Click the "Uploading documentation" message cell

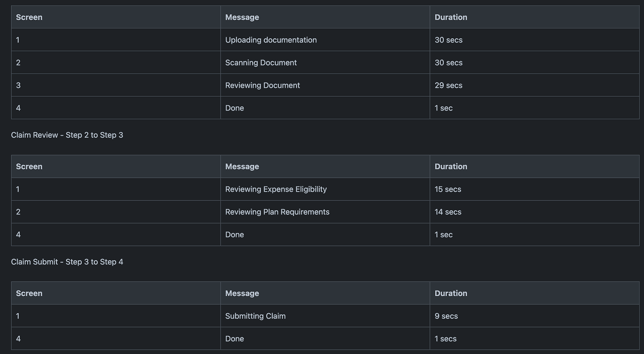271,40
